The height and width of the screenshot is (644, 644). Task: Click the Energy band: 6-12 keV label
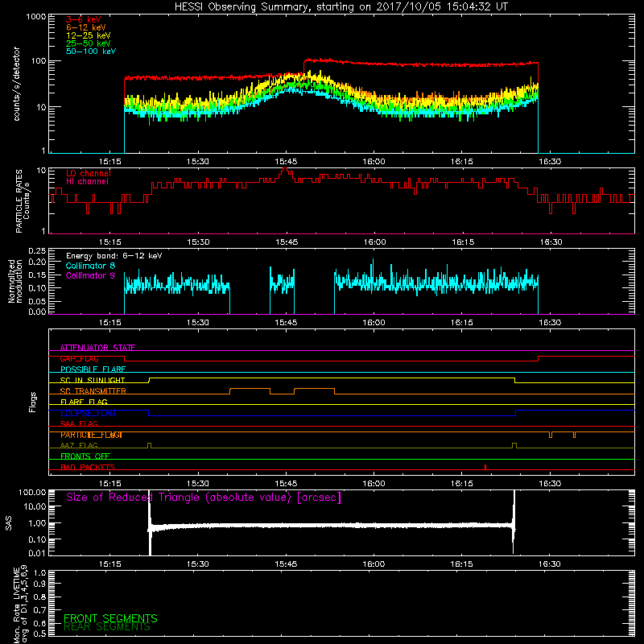[114, 256]
